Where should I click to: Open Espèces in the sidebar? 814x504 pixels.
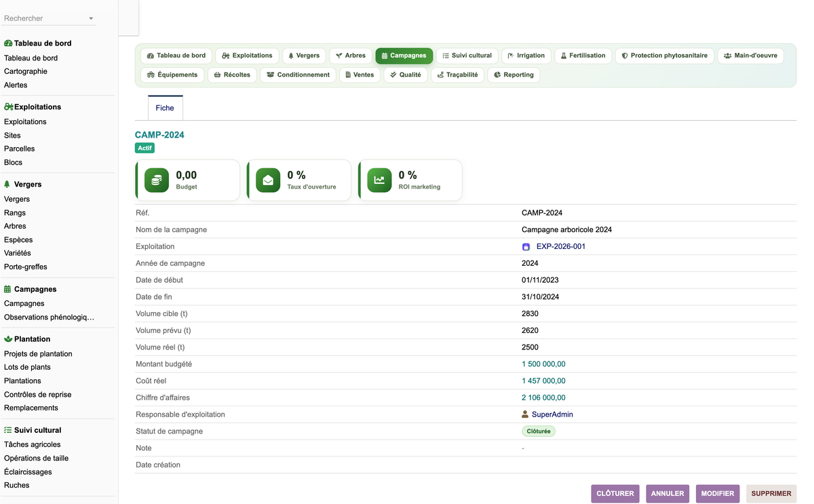[x=18, y=239]
